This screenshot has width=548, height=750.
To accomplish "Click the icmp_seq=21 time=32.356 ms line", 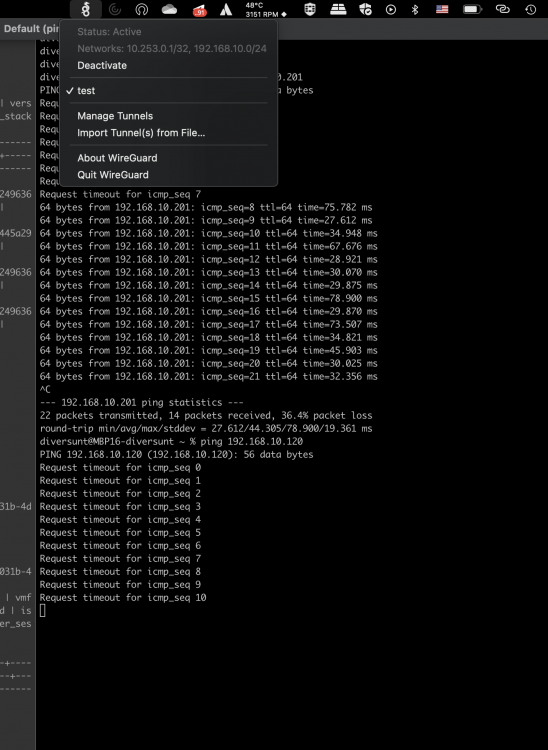I will [208, 376].
